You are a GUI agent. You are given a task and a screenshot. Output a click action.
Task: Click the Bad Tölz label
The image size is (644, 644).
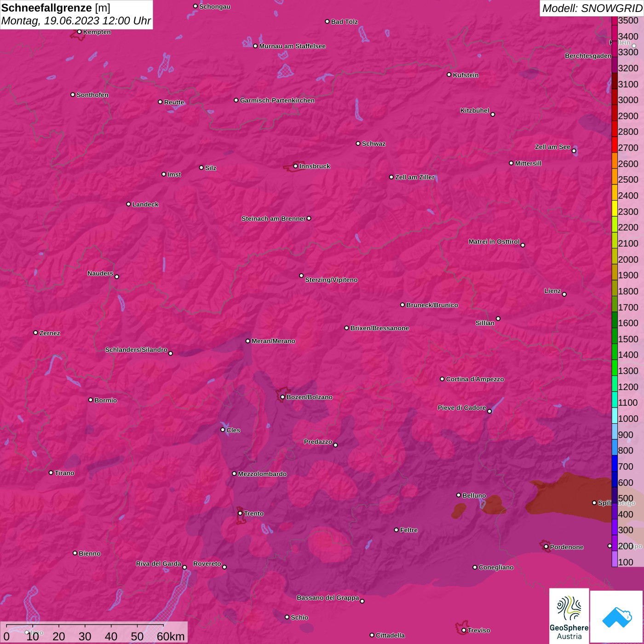(344, 22)
